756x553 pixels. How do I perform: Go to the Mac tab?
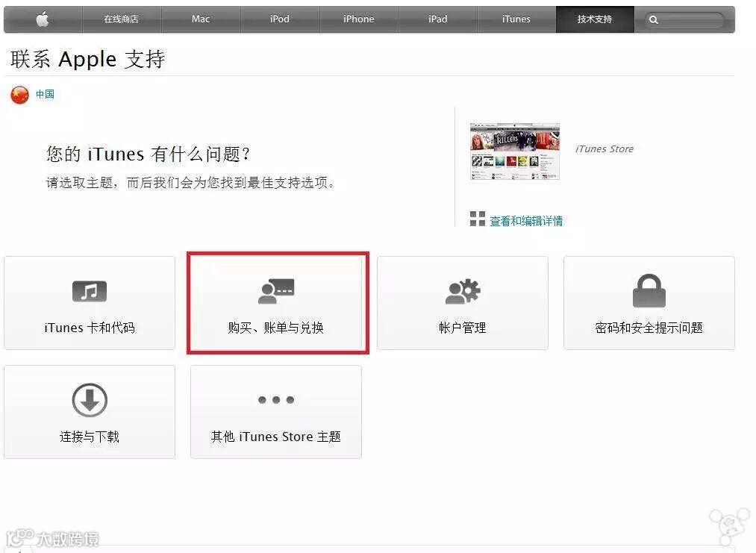click(201, 19)
